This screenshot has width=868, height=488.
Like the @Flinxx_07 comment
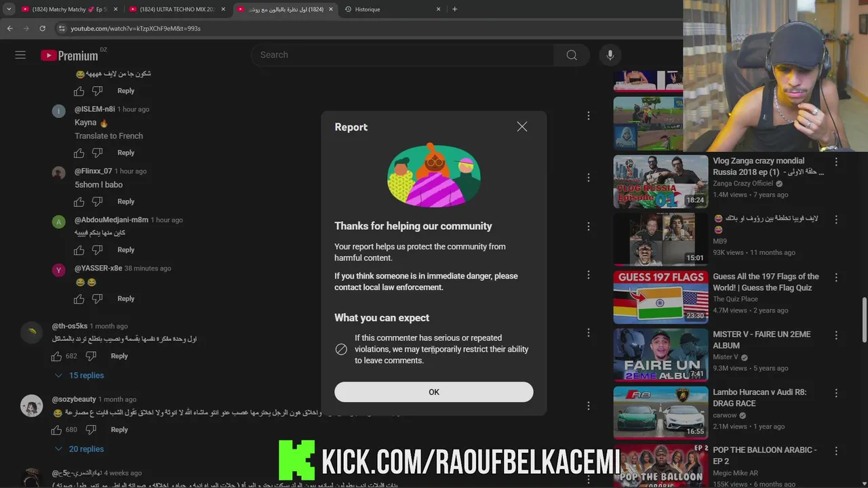79,202
